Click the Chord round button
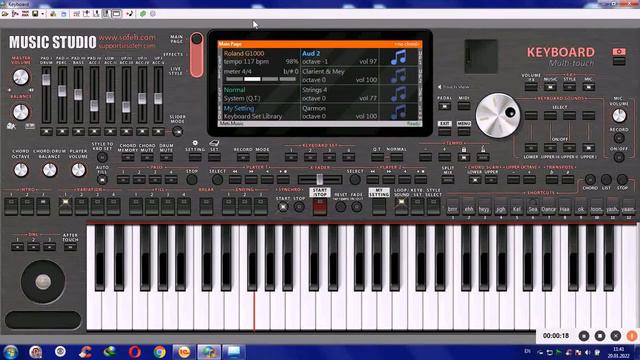Viewport: 640px width, 360px height. pyautogui.click(x=590, y=179)
